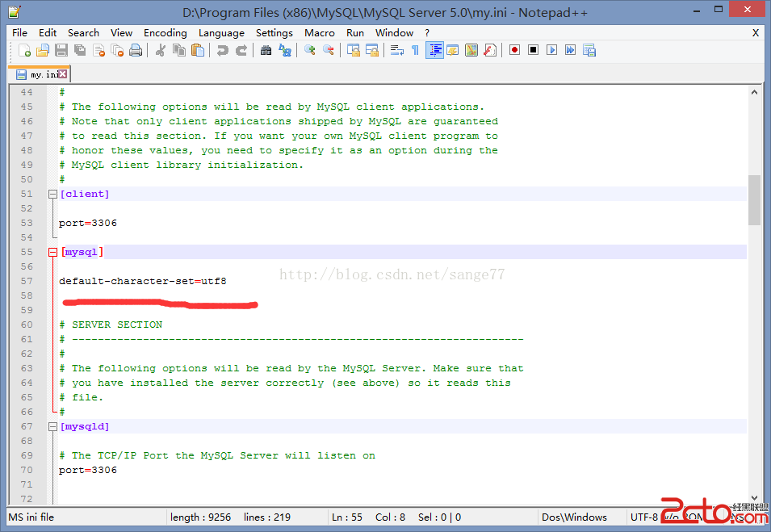The width and height of the screenshot is (771, 532).
Task: Click 'Ln : 55' position in status bar
Action: 346,517
